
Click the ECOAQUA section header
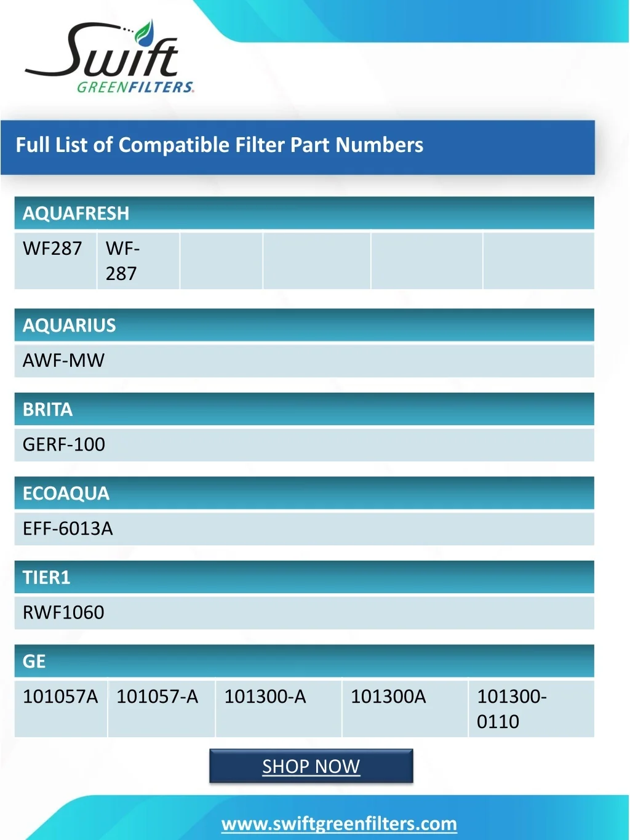pos(66,494)
